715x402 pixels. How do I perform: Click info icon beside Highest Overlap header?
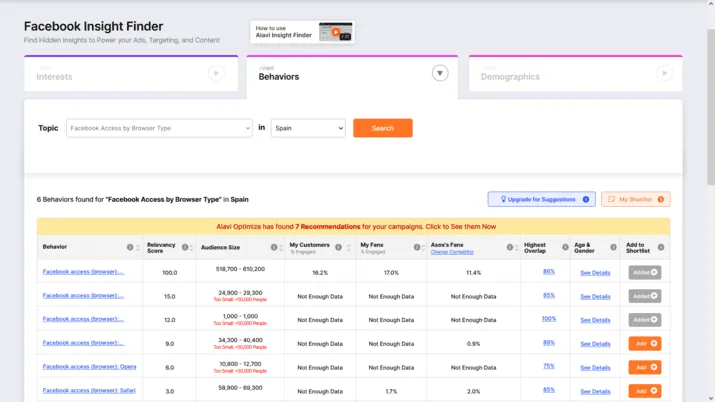click(x=565, y=247)
